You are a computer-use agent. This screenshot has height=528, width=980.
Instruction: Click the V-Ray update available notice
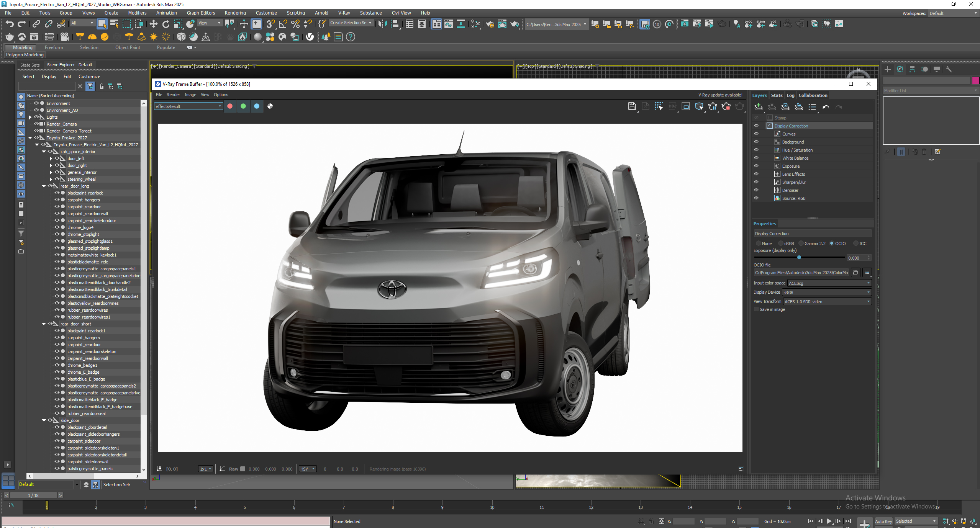720,95
